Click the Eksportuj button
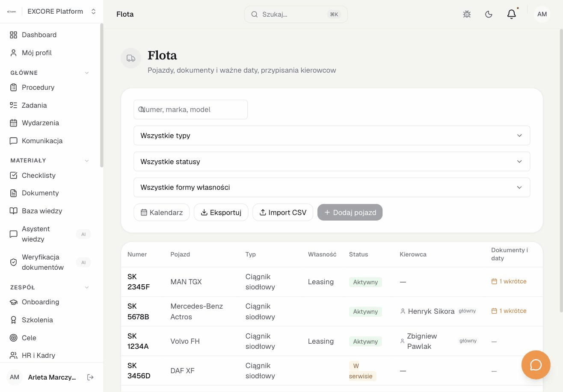Viewport: 563px width, 392px height. tap(221, 212)
